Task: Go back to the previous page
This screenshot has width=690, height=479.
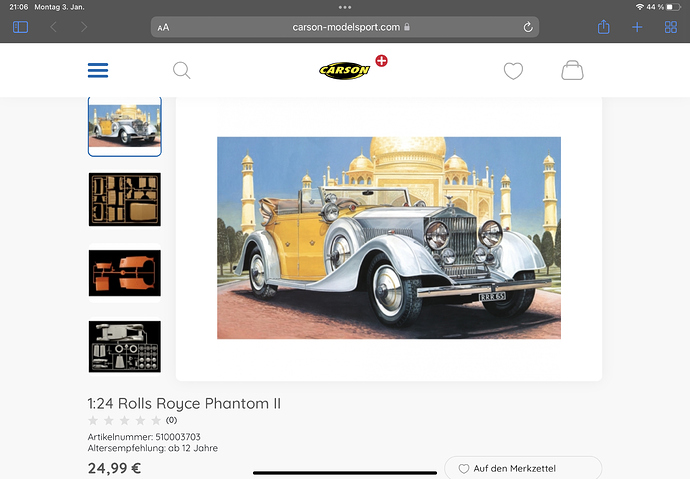Action: coord(53,27)
